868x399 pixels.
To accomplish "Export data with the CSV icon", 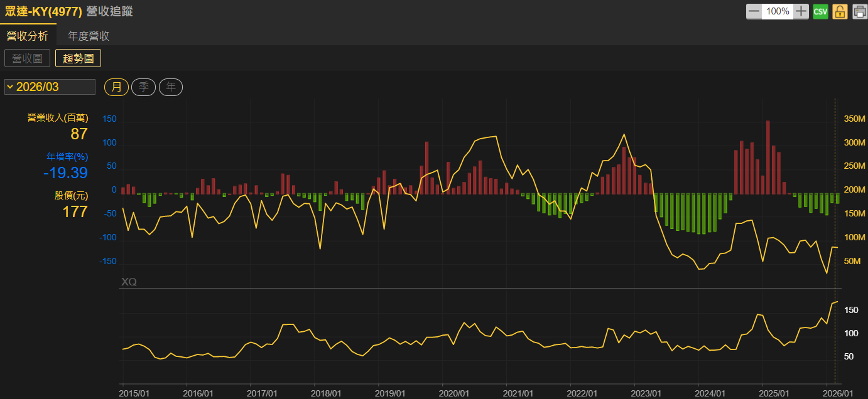I will (820, 11).
